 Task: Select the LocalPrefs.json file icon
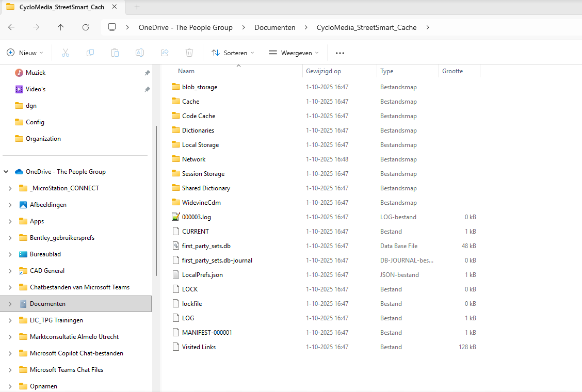pyautogui.click(x=176, y=275)
